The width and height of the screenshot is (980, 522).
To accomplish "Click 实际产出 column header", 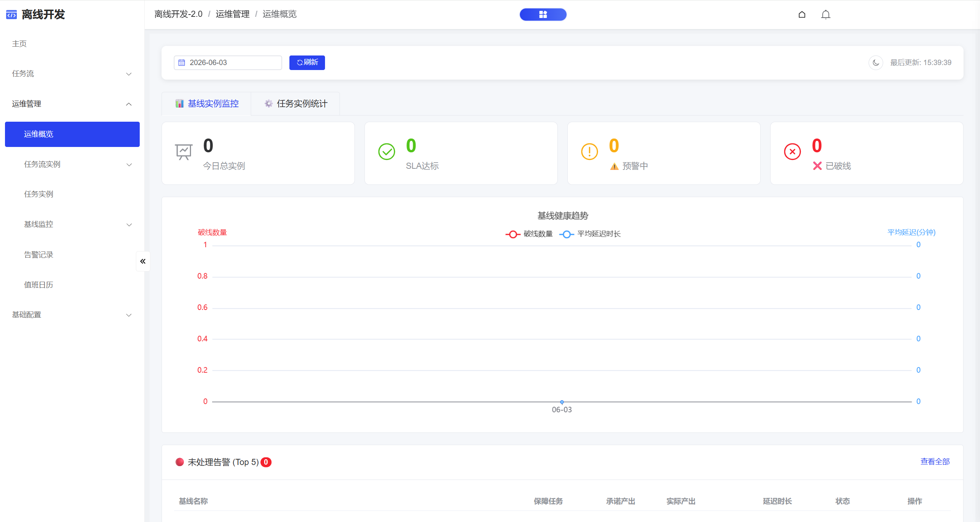I will point(681,501).
